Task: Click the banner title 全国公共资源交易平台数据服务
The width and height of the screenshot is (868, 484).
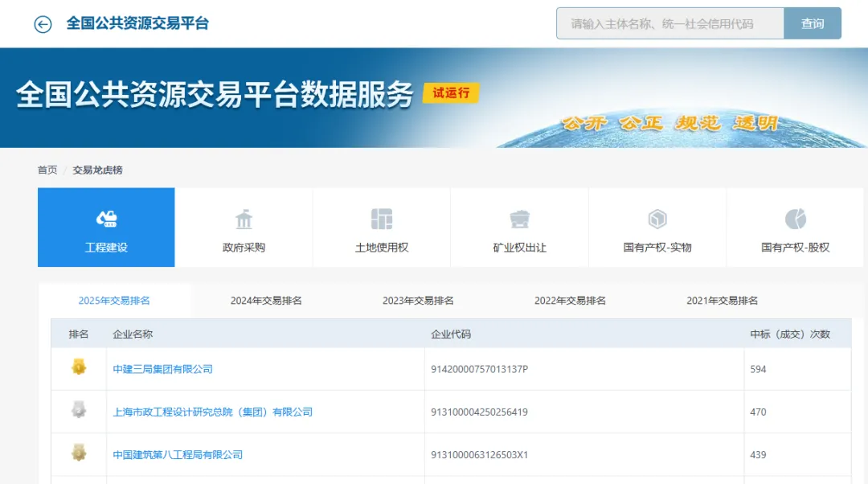Action: [215, 94]
